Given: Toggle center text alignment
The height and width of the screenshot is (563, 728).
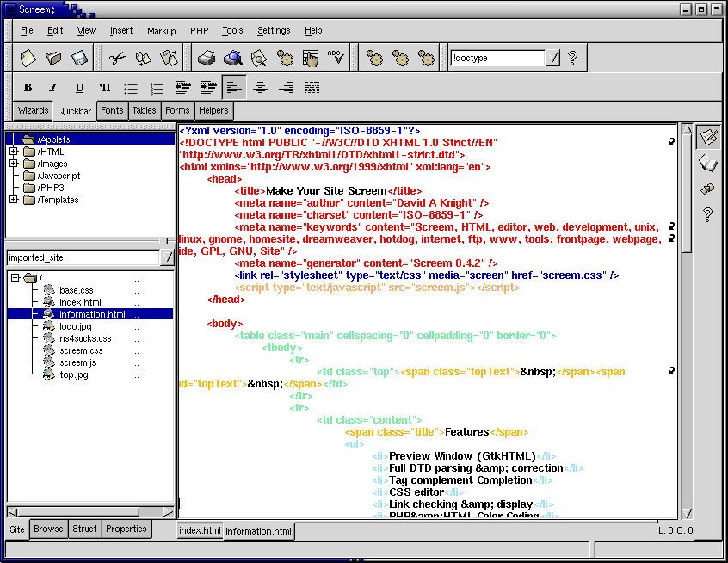Looking at the screenshot, I should pyautogui.click(x=260, y=87).
